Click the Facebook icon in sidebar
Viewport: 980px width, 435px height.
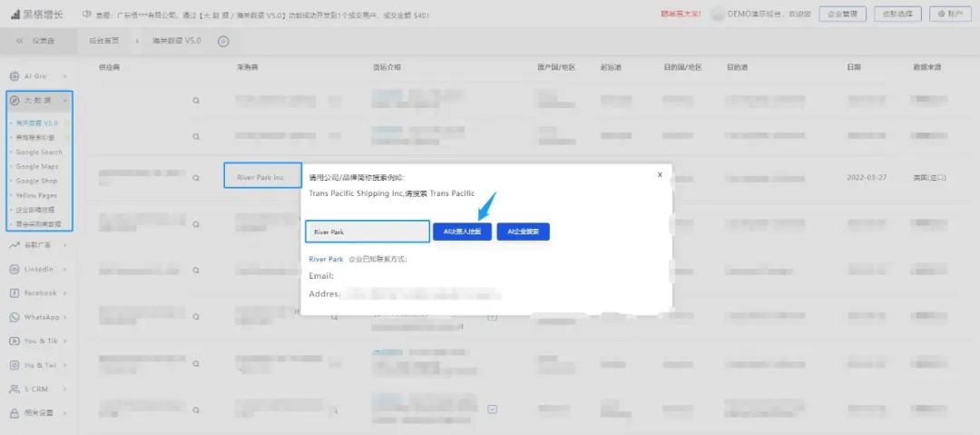click(15, 293)
